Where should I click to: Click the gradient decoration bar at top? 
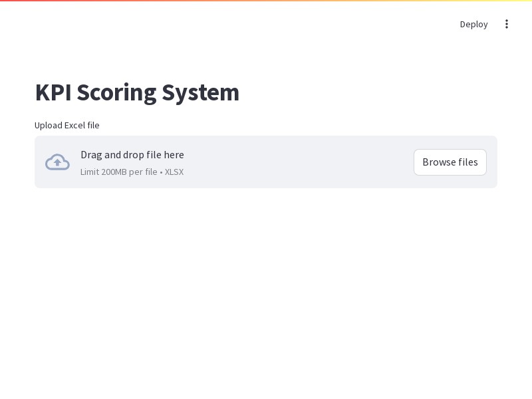pyautogui.click(x=266, y=1)
